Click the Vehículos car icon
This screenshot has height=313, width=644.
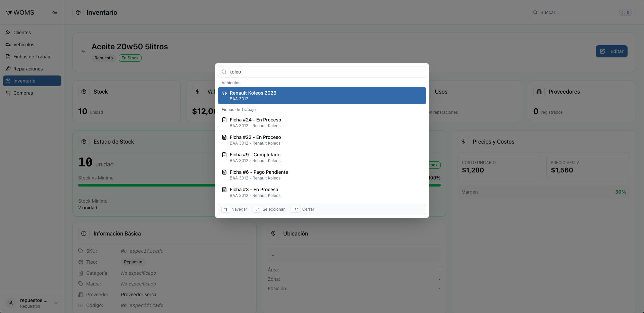tap(8, 45)
